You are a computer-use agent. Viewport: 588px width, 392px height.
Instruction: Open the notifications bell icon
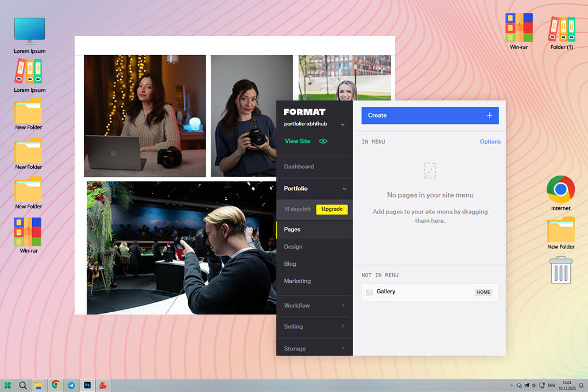pyautogui.click(x=581, y=385)
